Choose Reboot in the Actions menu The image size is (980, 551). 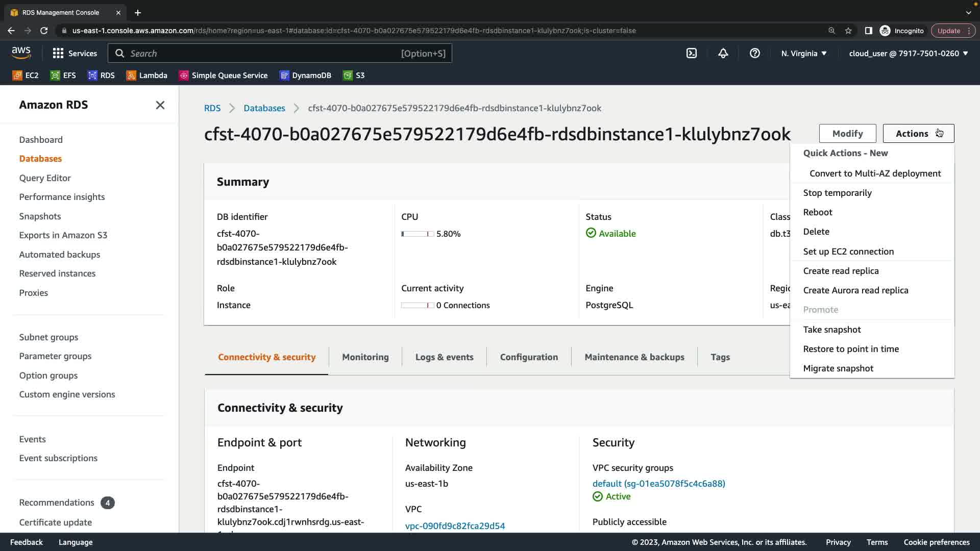(x=818, y=212)
